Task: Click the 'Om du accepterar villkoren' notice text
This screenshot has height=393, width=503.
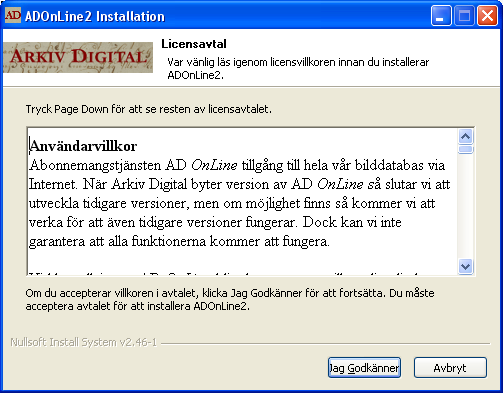Action: (230, 299)
